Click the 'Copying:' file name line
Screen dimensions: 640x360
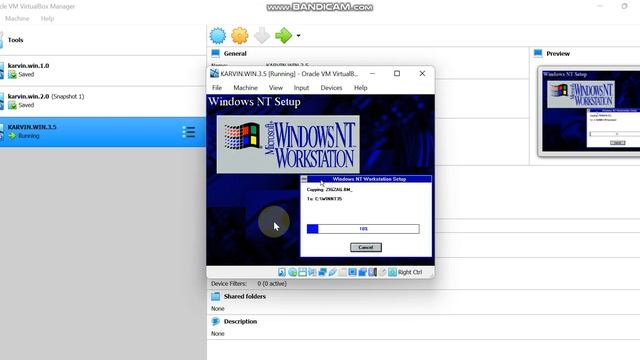(329, 189)
